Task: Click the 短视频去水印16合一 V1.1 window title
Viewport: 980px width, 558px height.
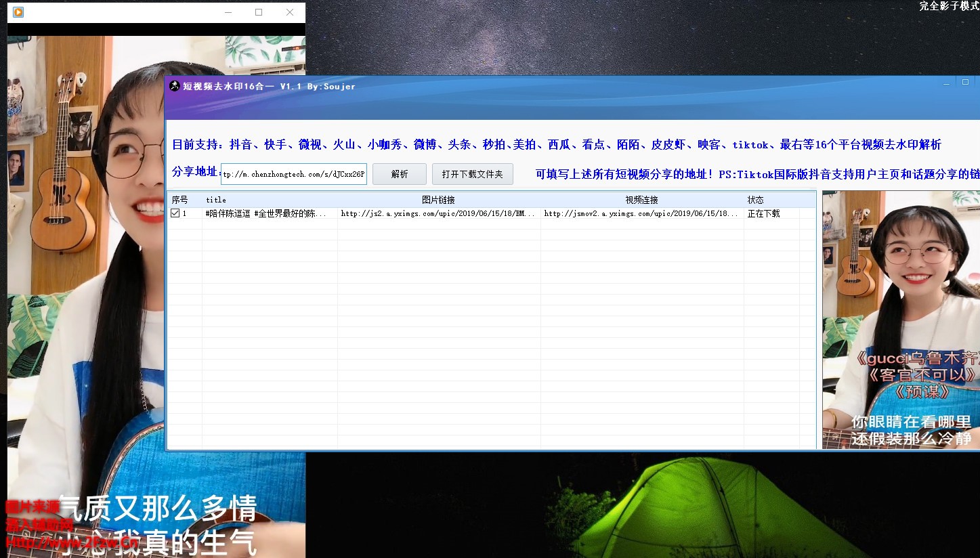Action: (270, 86)
